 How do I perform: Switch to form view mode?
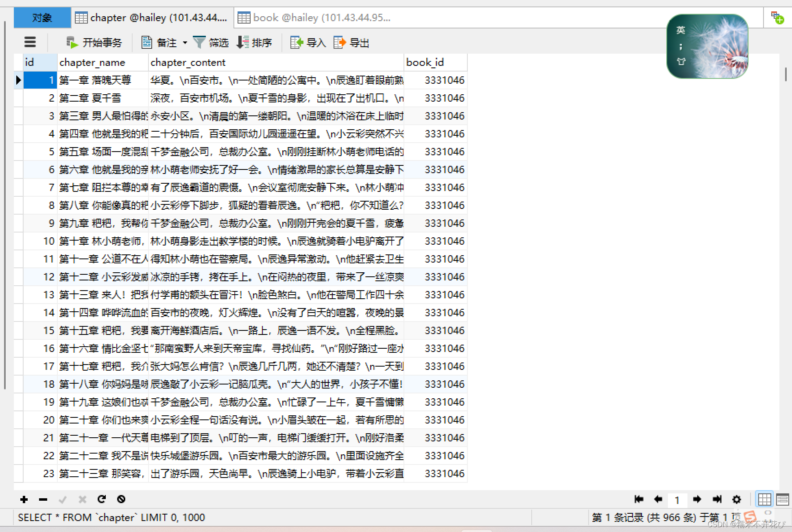pyautogui.click(x=782, y=499)
